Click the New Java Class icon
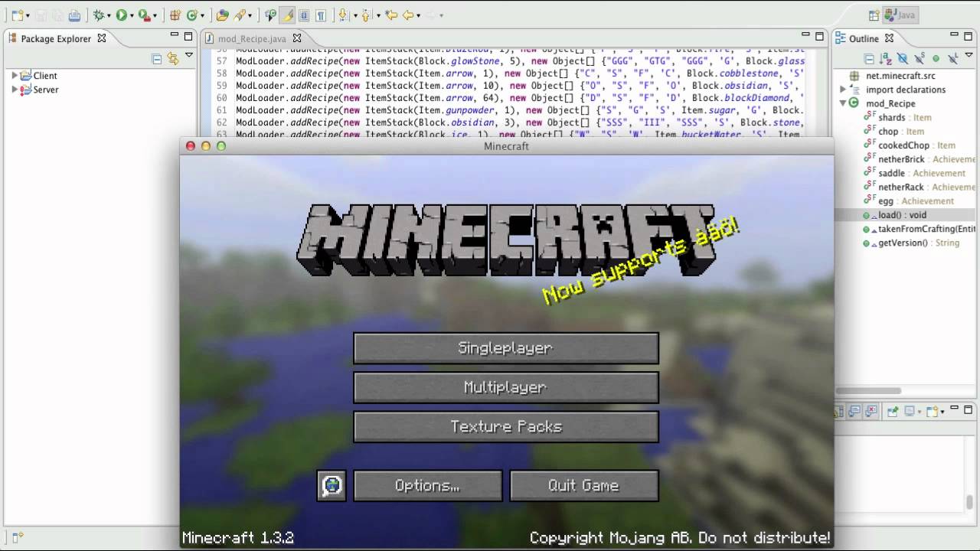This screenshot has height=551, width=980. click(191, 15)
